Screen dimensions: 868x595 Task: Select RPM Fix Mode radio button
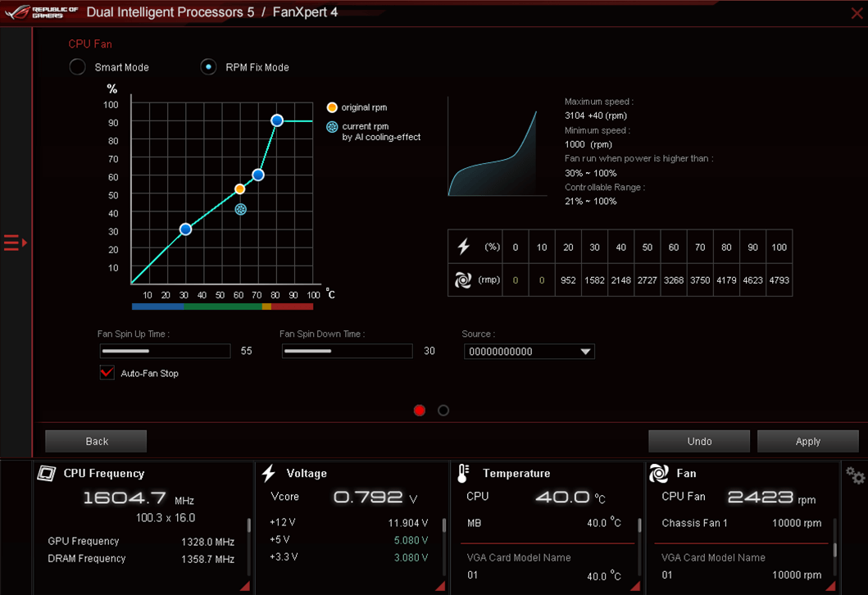coord(208,67)
